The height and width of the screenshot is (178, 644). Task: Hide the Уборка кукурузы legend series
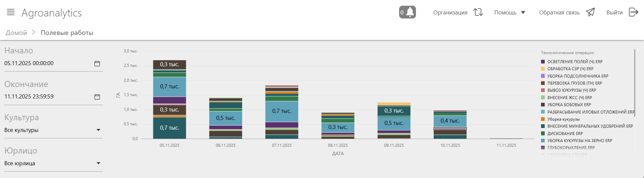pyautogui.click(x=563, y=119)
